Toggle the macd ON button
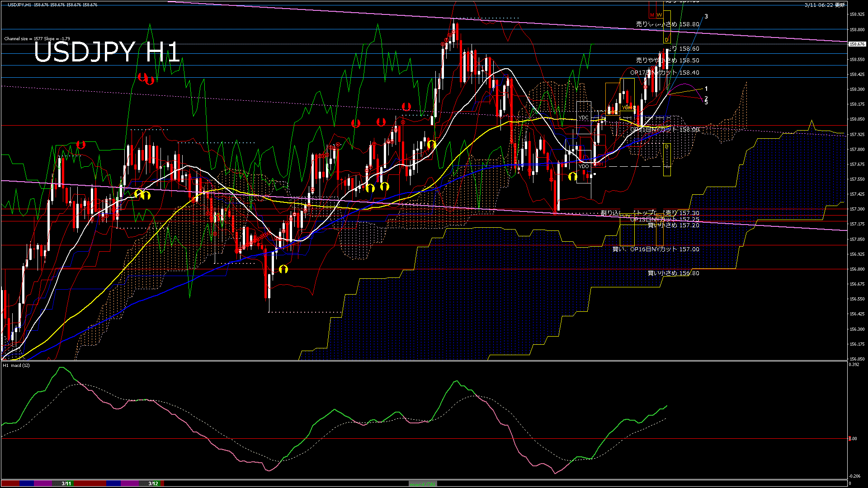Image resolution: width=868 pixels, height=488 pixels. coord(423,484)
